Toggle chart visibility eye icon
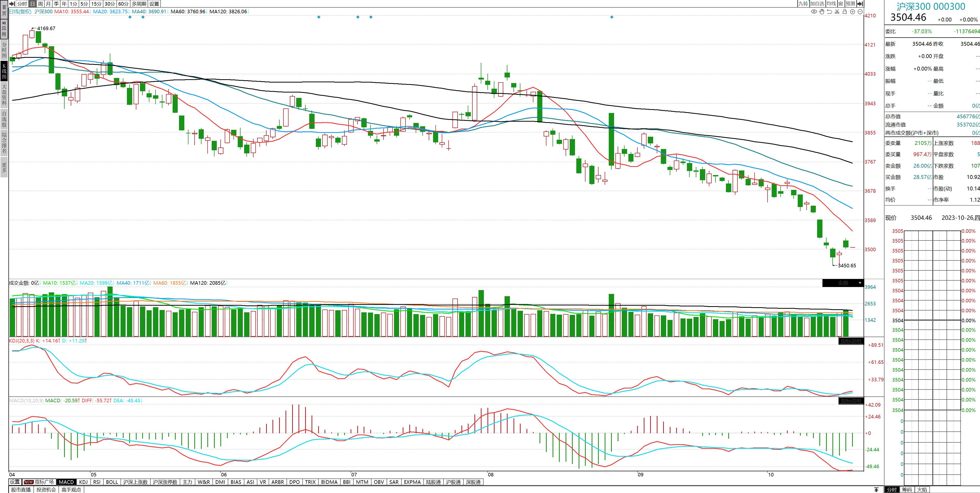Image resolution: width=980 pixels, height=493 pixels. click(814, 12)
